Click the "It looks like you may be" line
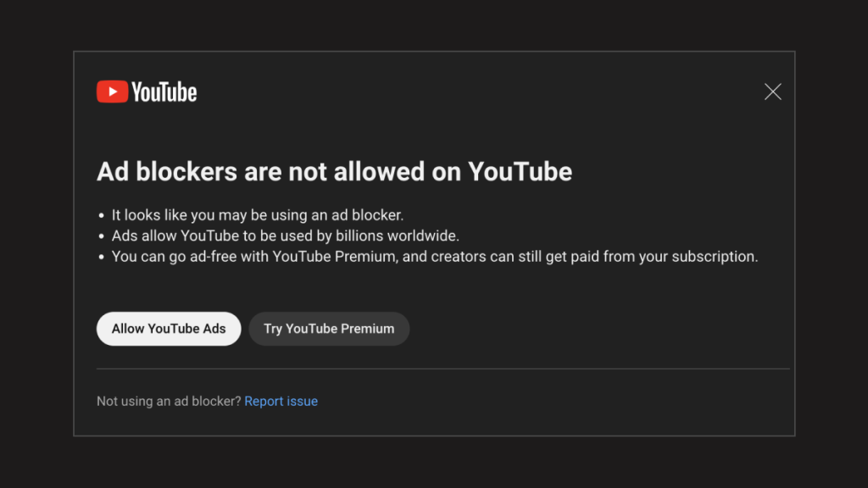 click(258, 215)
